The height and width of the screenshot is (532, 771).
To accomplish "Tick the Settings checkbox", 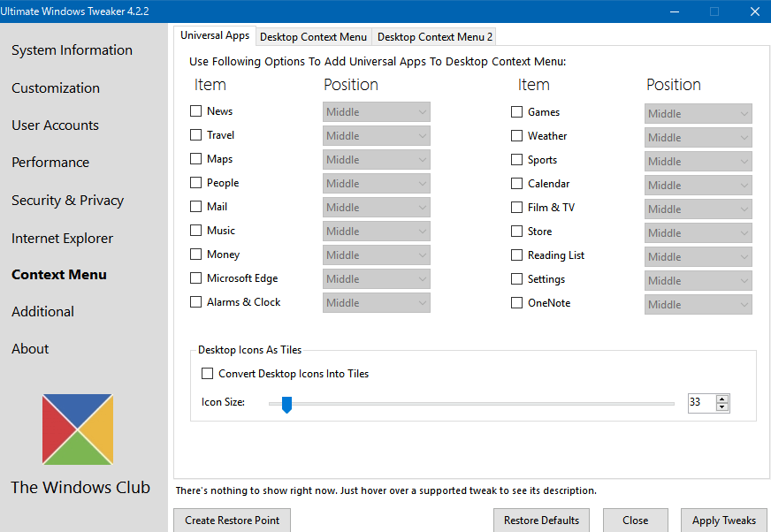I will pos(516,278).
